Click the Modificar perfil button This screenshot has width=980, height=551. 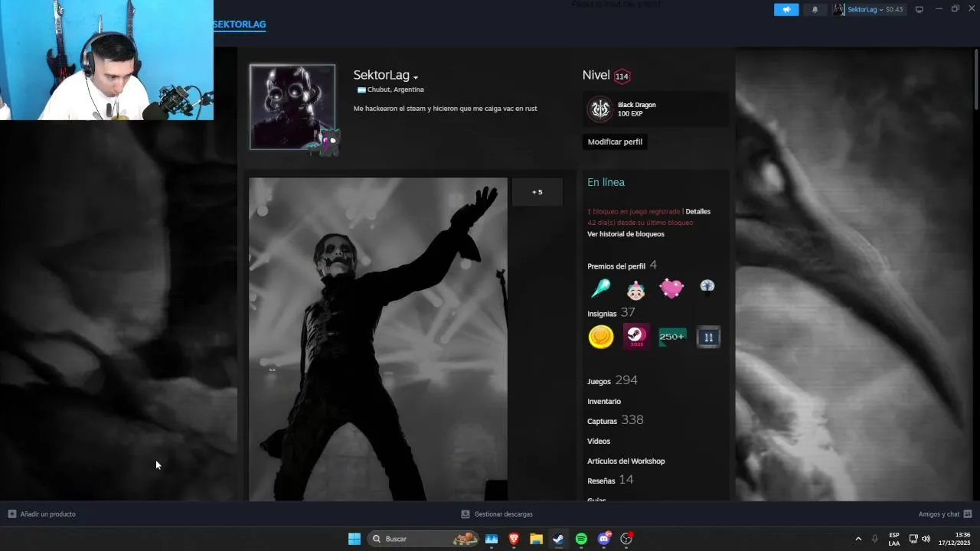(x=615, y=142)
